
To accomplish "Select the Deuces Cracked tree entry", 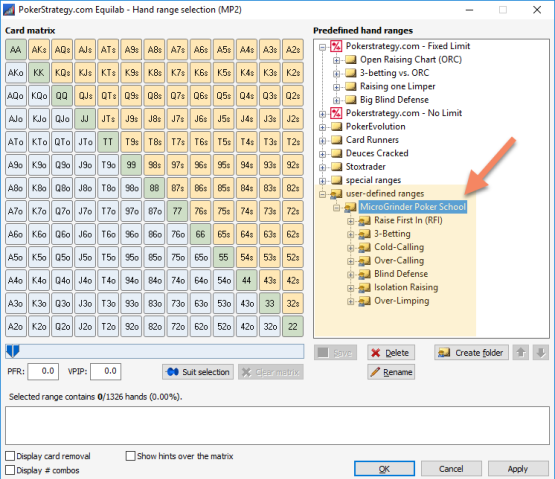I will click(377, 153).
